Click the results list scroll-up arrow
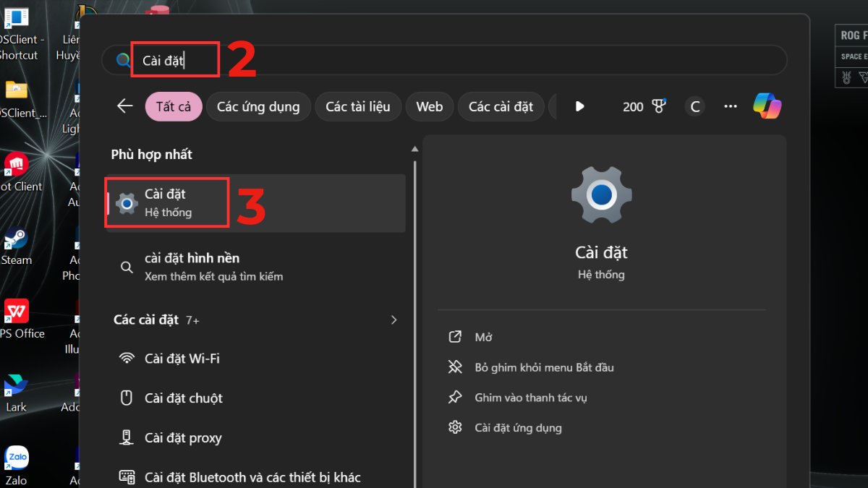 (x=414, y=149)
